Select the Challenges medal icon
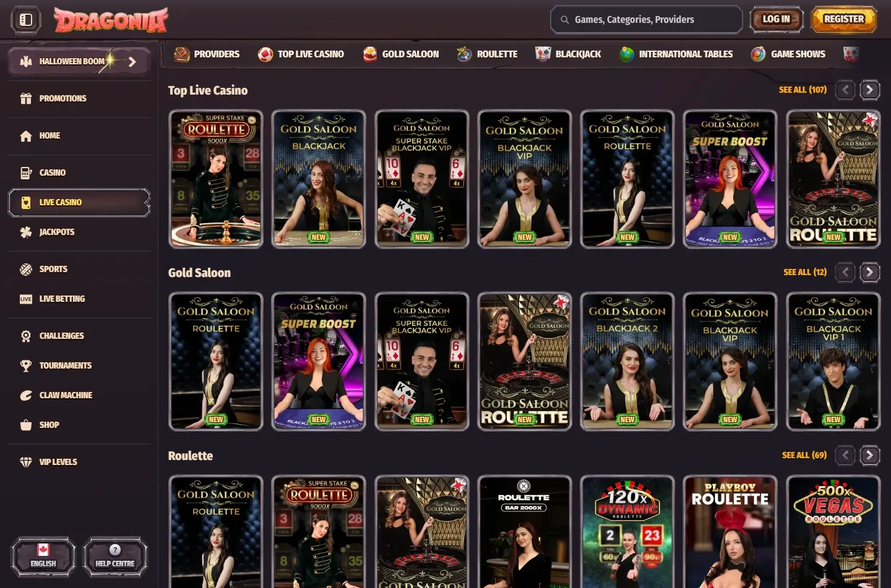The image size is (891, 588). [x=25, y=335]
